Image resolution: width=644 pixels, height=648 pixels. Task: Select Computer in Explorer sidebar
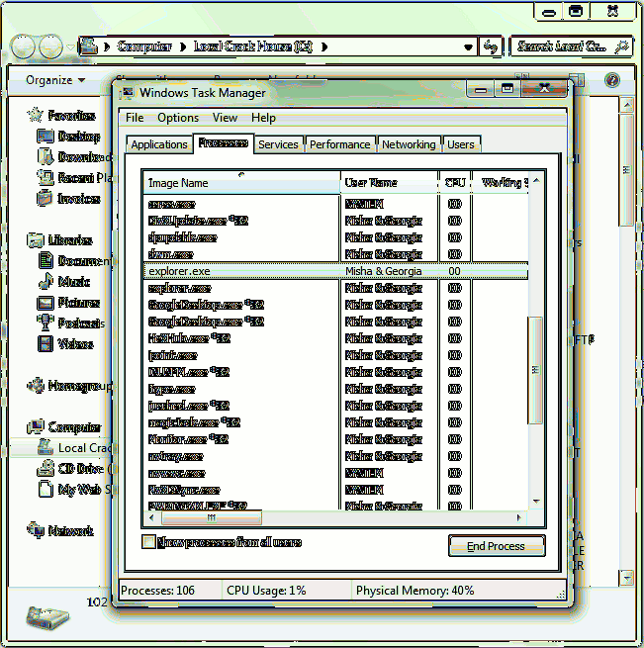click(64, 427)
